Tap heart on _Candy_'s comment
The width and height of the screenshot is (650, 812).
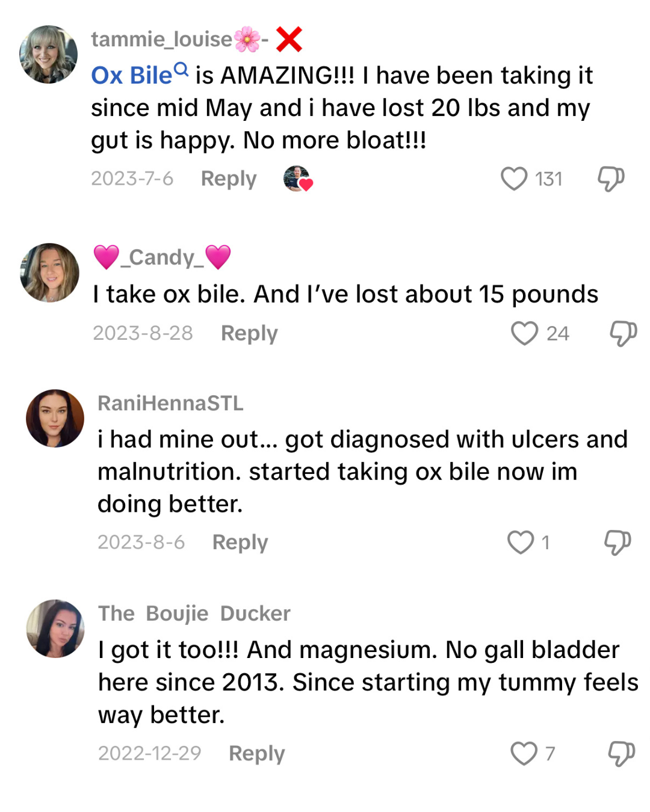[x=524, y=333]
